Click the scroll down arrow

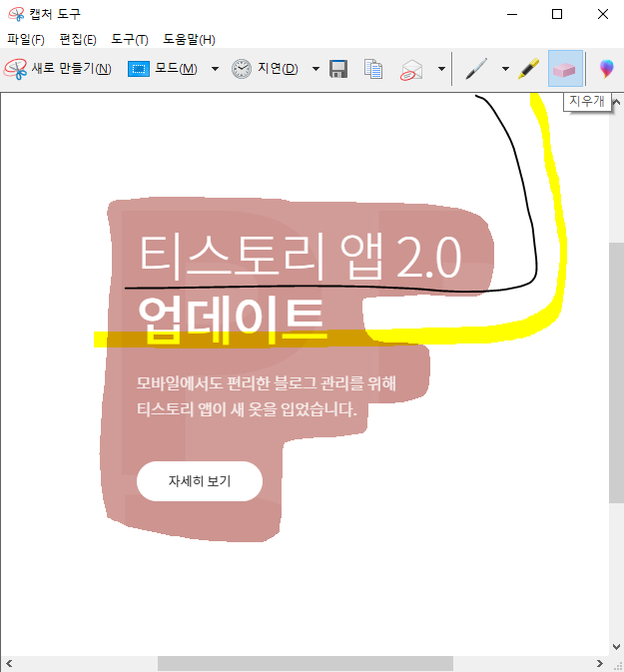pyautogui.click(x=616, y=646)
